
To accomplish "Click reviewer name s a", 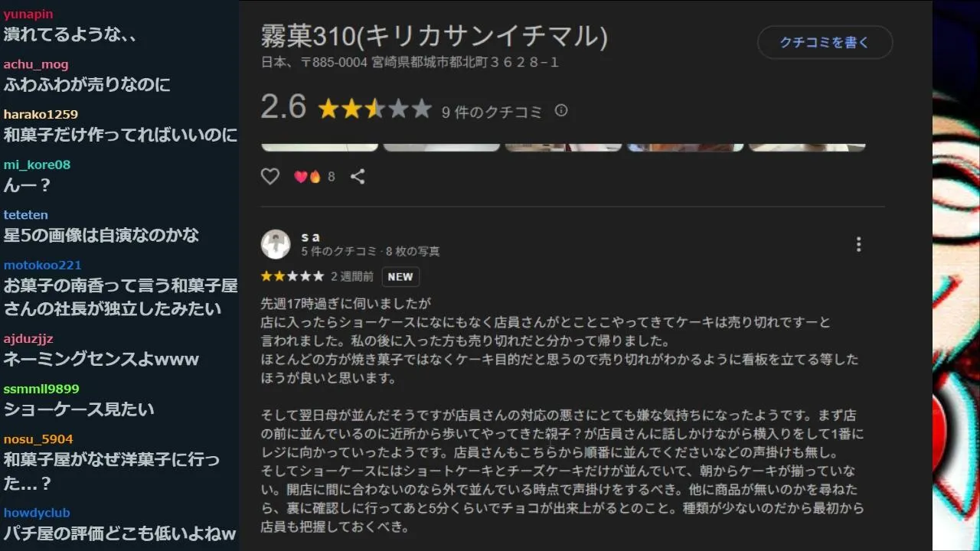I will [x=310, y=236].
